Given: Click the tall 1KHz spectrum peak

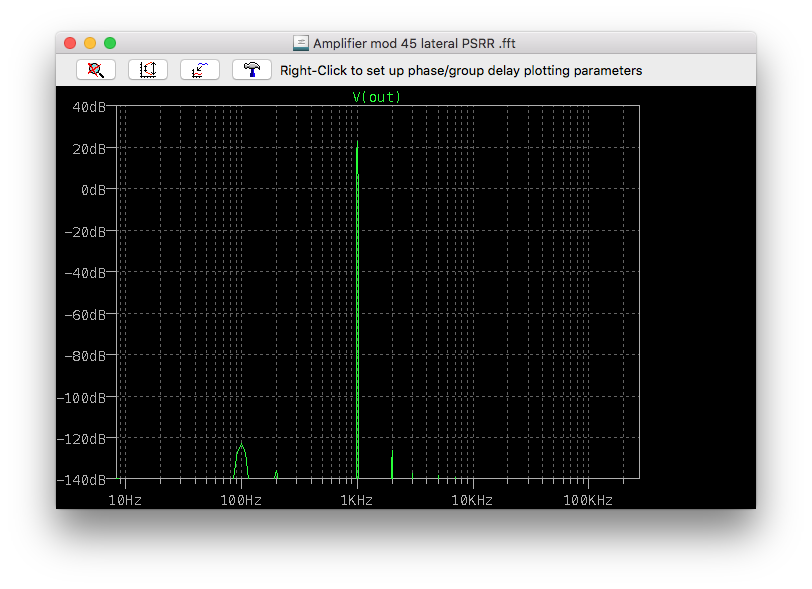Looking at the screenshot, I should [x=357, y=310].
